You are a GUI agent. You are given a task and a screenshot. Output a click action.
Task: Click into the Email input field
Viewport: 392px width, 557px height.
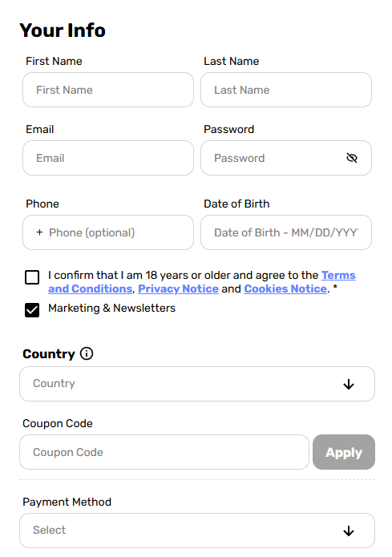click(x=108, y=158)
